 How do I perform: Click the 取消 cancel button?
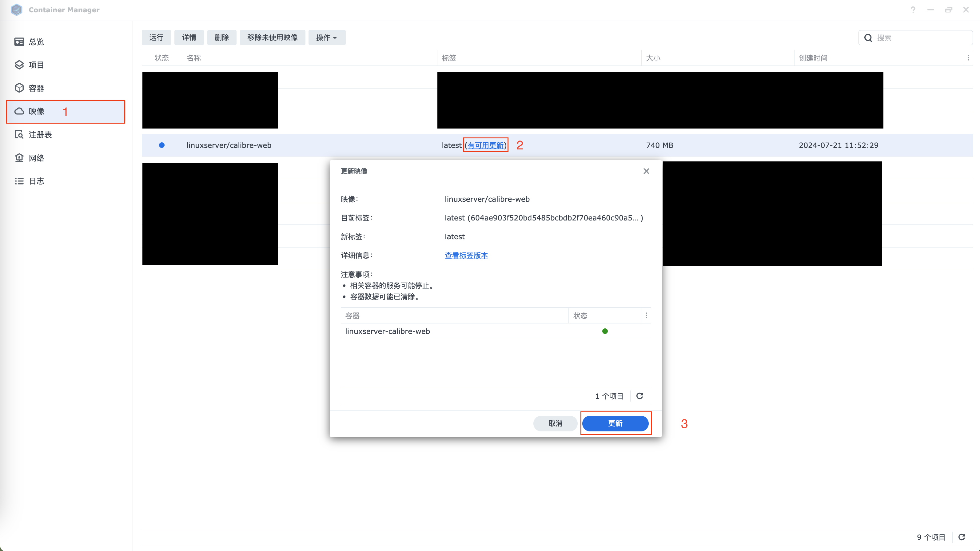555,423
